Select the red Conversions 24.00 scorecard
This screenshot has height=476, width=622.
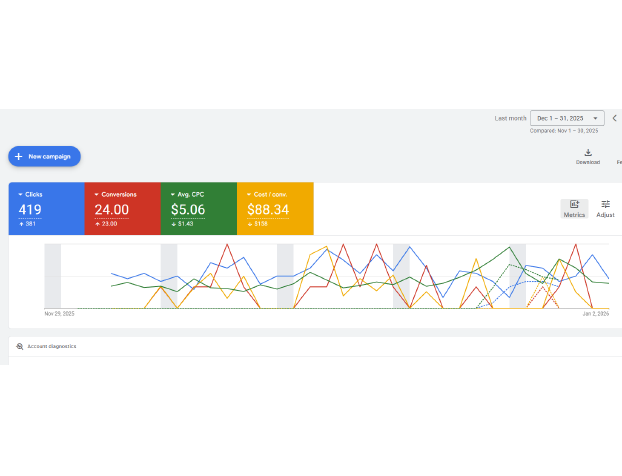(x=122, y=209)
